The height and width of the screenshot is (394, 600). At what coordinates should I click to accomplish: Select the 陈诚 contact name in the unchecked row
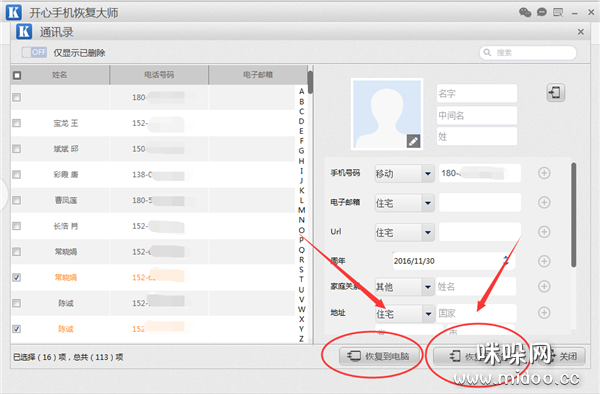66,303
